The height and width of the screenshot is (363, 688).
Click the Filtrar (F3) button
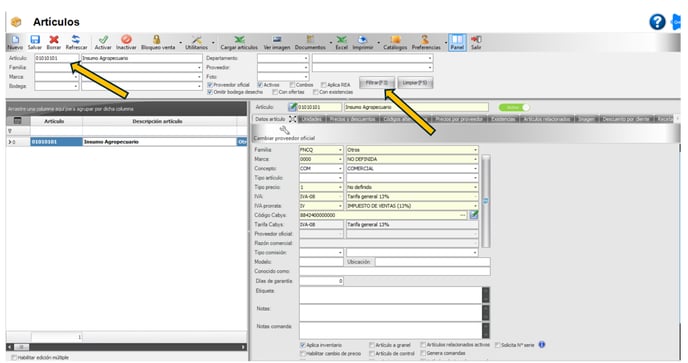377,83
